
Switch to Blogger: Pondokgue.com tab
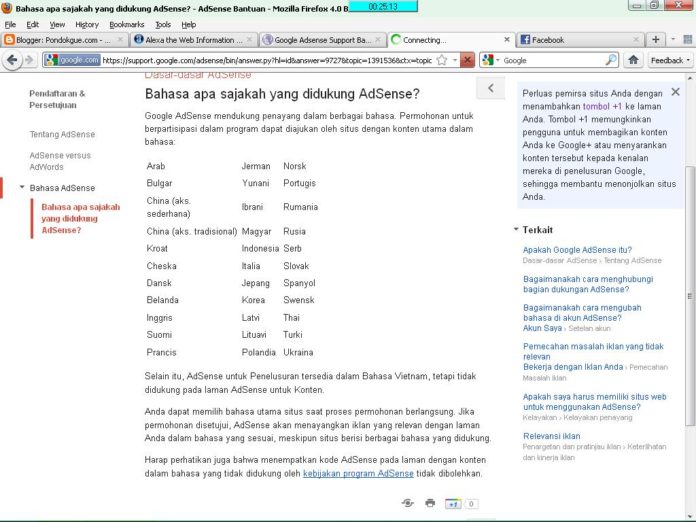(x=64, y=40)
